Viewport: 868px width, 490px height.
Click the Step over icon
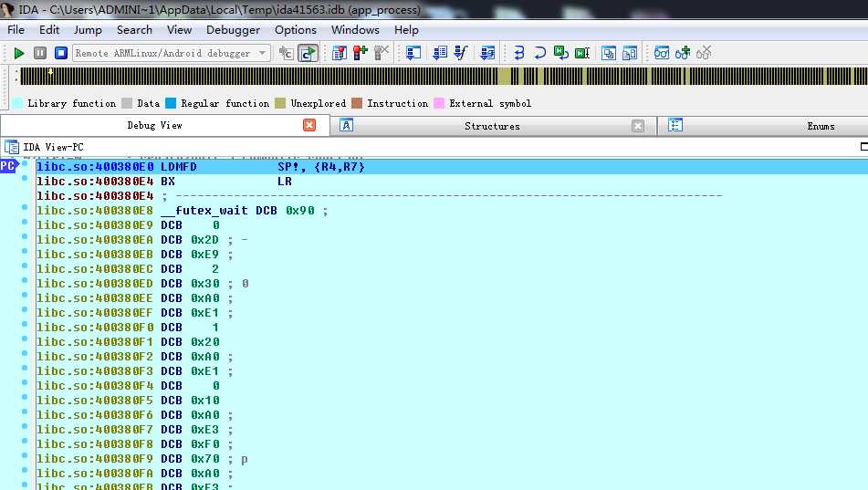pos(539,53)
